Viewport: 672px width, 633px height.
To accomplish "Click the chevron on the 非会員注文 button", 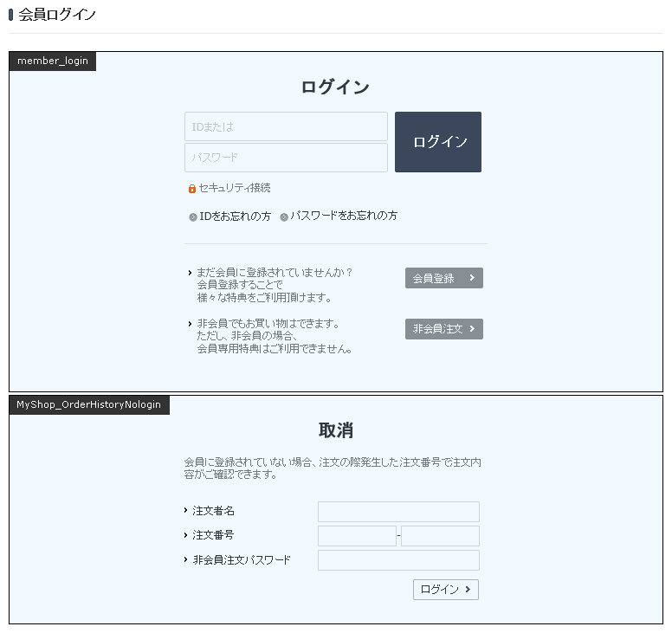I will [472, 329].
